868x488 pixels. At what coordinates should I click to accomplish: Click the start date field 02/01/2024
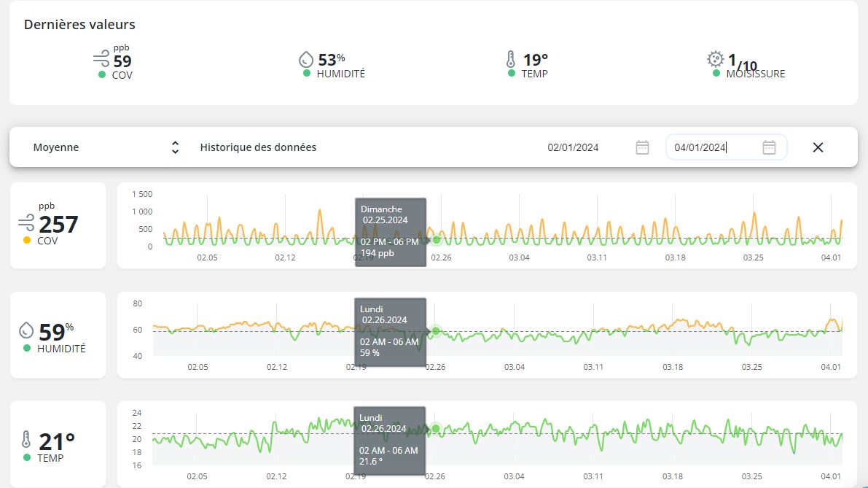click(573, 147)
